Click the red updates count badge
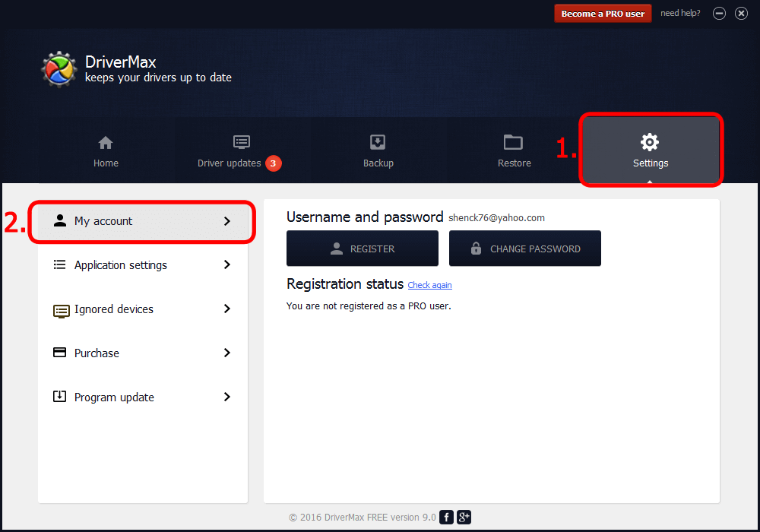The width and height of the screenshot is (760, 532). click(x=273, y=163)
